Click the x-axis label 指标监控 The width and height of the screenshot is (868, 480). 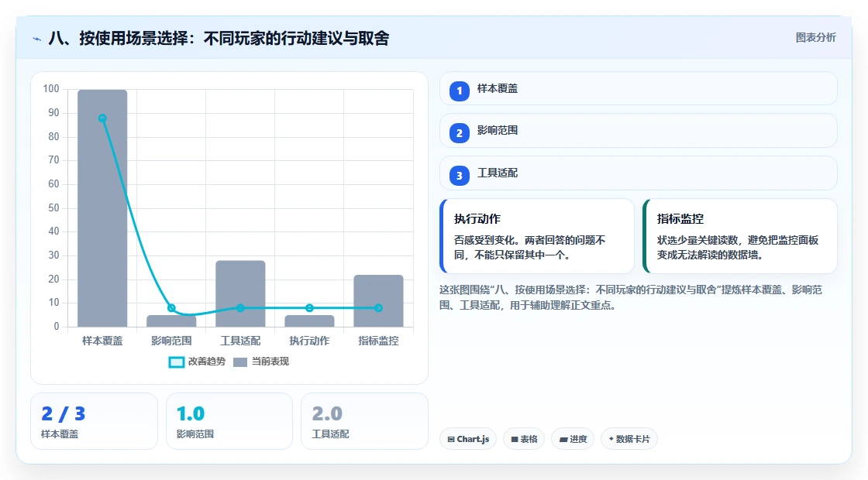pos(379,341)
